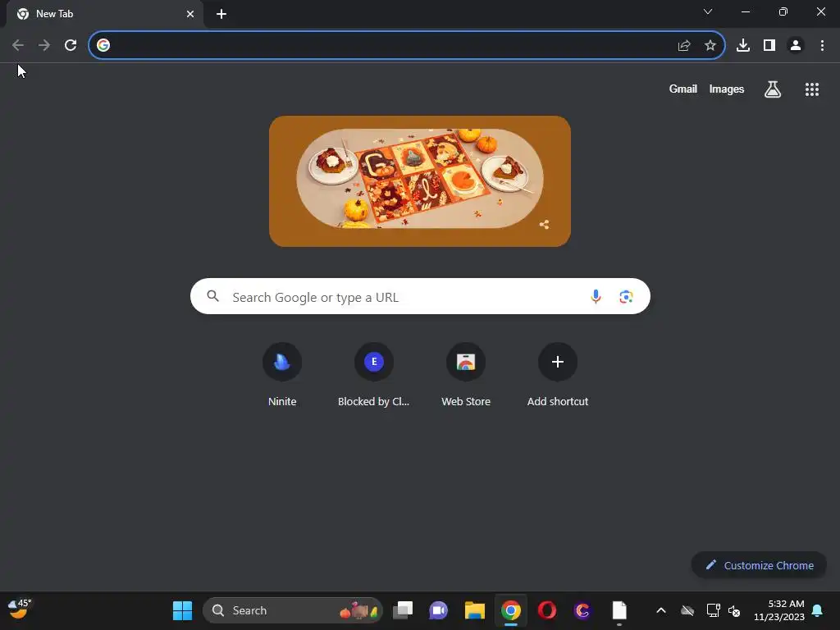Image resolution: width=840 pixels, height=630 pixels.
Task: Click the taskbar Search box
Action: (x=293, y=610)
